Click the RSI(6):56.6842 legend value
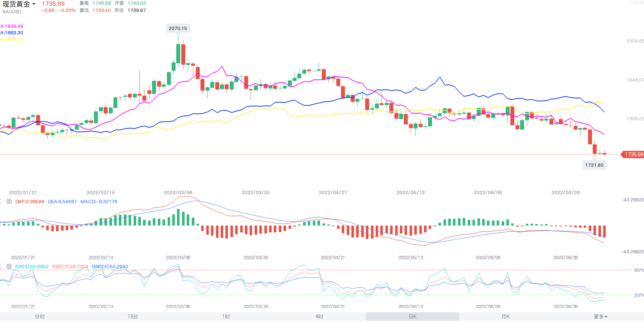Image resolution: width=644 pixels, height=323 pixels. [x=32, y=267]
